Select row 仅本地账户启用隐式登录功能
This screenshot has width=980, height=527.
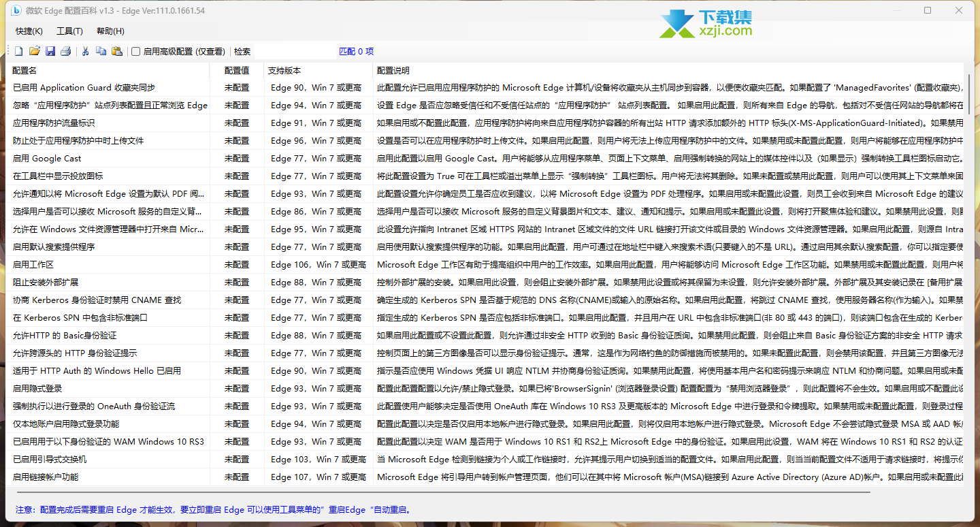485,424
